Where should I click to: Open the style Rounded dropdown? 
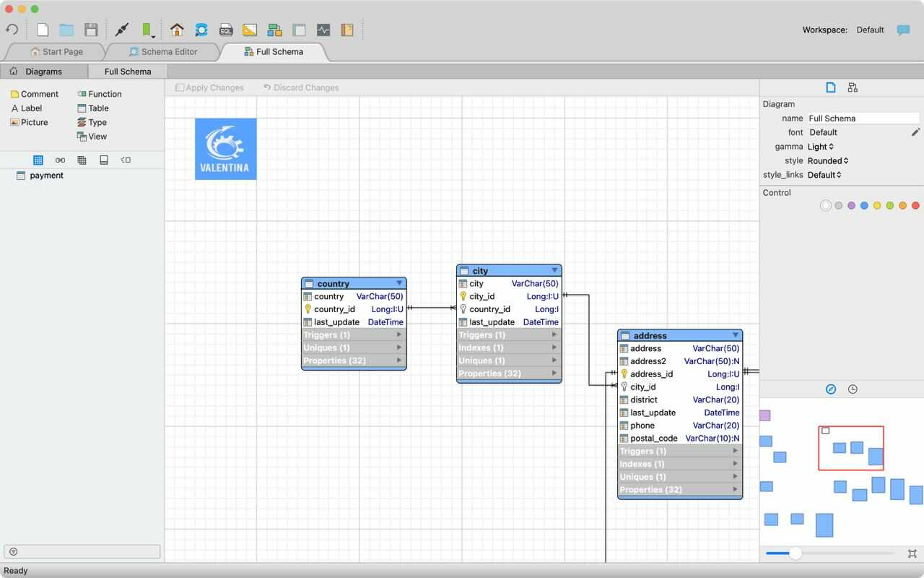[x=828, y=161]
